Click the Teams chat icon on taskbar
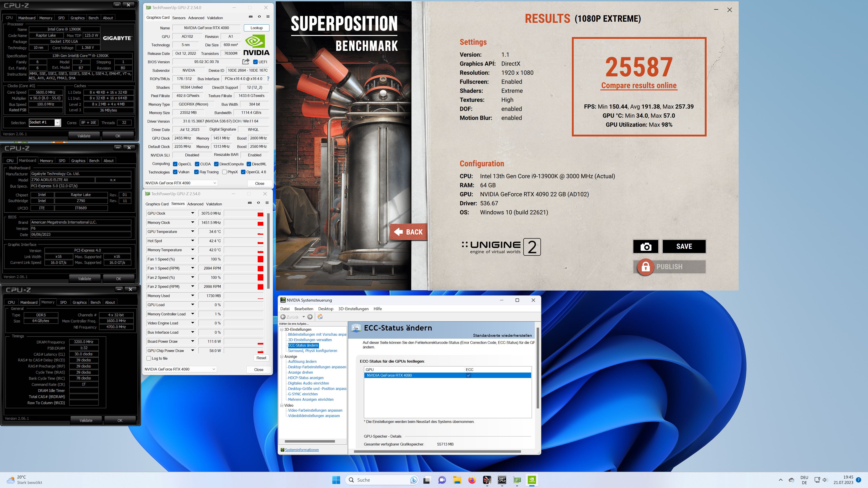868x488 pixels. 442,480
